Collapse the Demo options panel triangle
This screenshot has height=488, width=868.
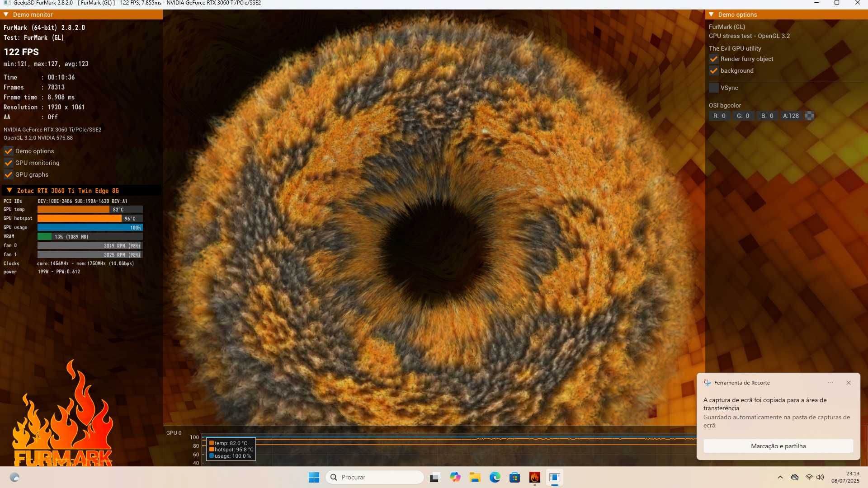click(x=711, y=14)
